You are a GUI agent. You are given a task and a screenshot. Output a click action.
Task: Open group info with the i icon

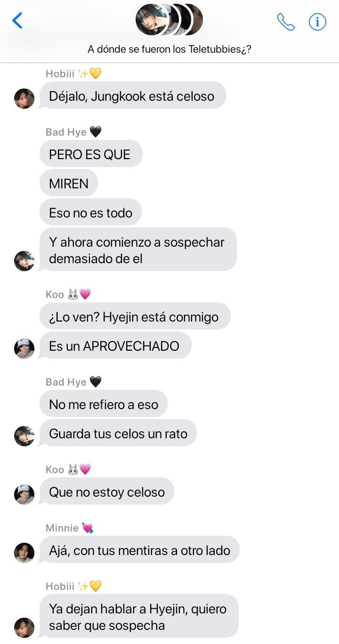point(317,22)
